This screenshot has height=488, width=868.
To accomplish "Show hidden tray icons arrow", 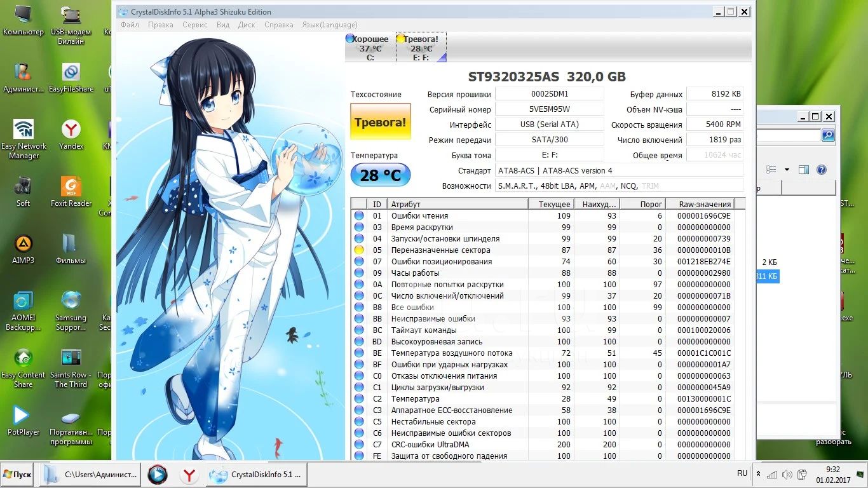I will [758, 474].
